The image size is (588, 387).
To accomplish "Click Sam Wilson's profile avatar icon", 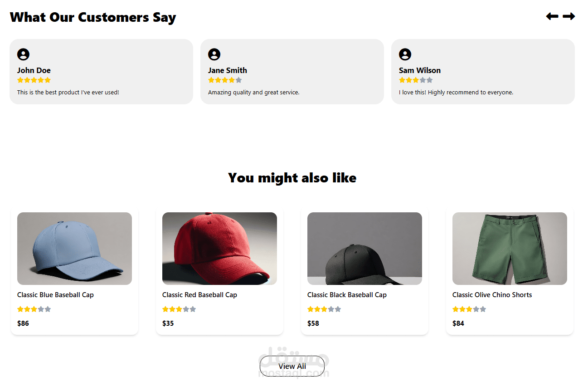I will tap(405, 54).
